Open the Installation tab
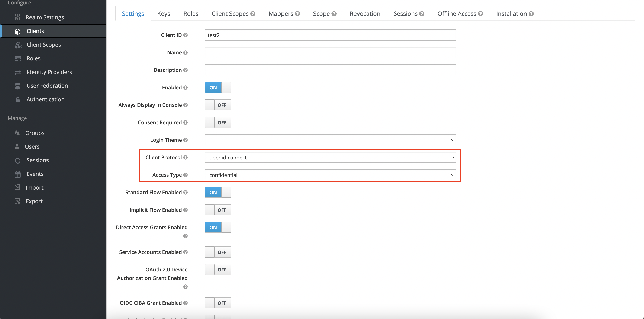 pos(512,13)
